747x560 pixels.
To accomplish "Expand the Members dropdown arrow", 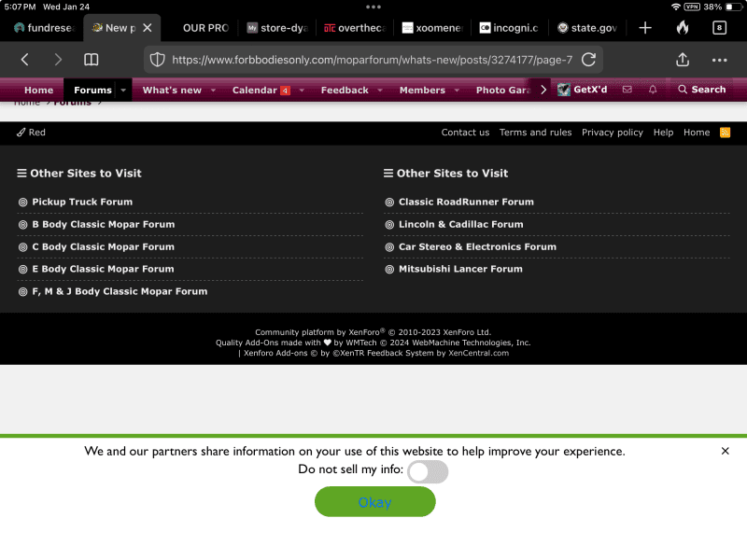I will point(457,90).
